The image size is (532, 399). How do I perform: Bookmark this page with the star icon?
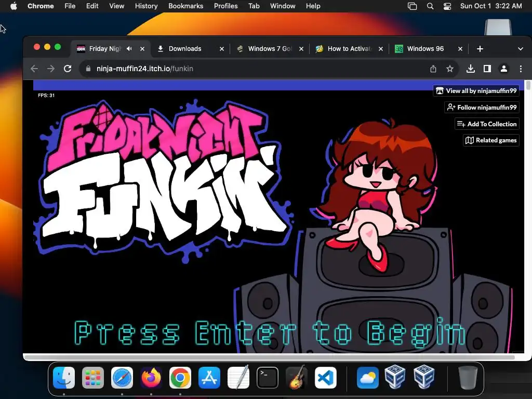click(450, 69)
